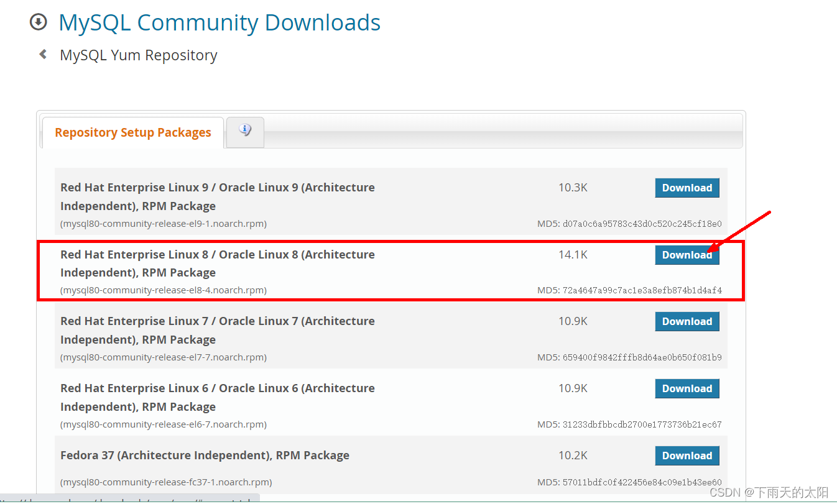
Task: Click filename mysql80-community-release-el7-7.noarch.rpm
Action: coord(164,357)
